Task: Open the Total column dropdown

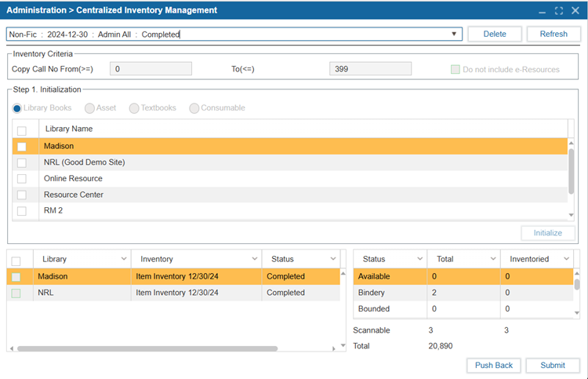Action: pyautogui.click(x=493, y=259)
